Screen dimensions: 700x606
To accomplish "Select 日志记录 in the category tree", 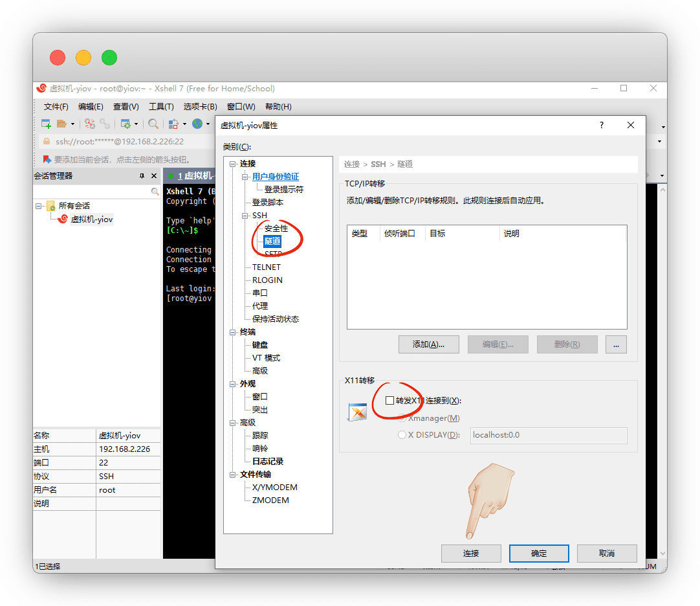I will pos(268,462).
